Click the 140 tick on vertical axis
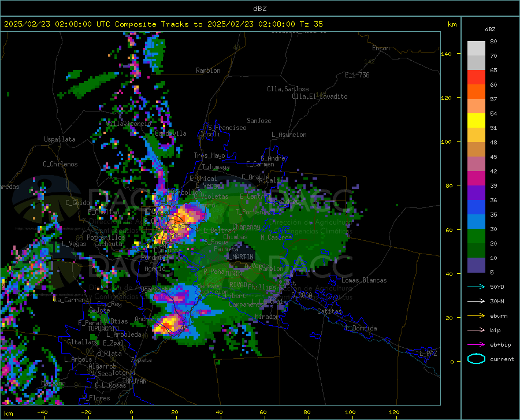The height and width of the screenshot is (420, 520). point(446,54)
